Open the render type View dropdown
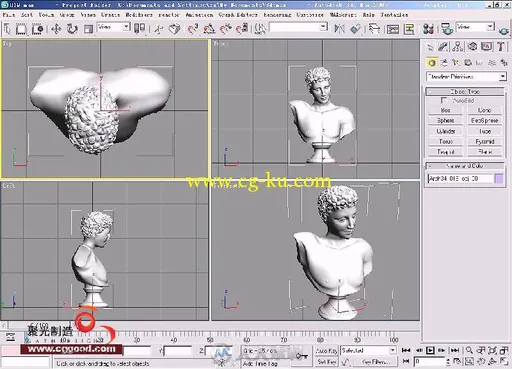 [475, 27]
